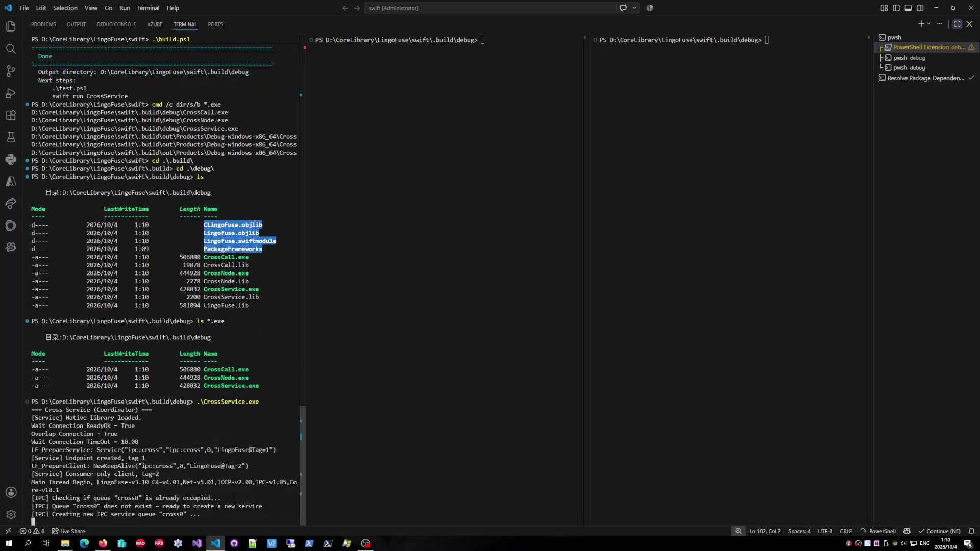
Task: Select Resolve Package Dependencies terminal
Action: (x=926, y=78)
